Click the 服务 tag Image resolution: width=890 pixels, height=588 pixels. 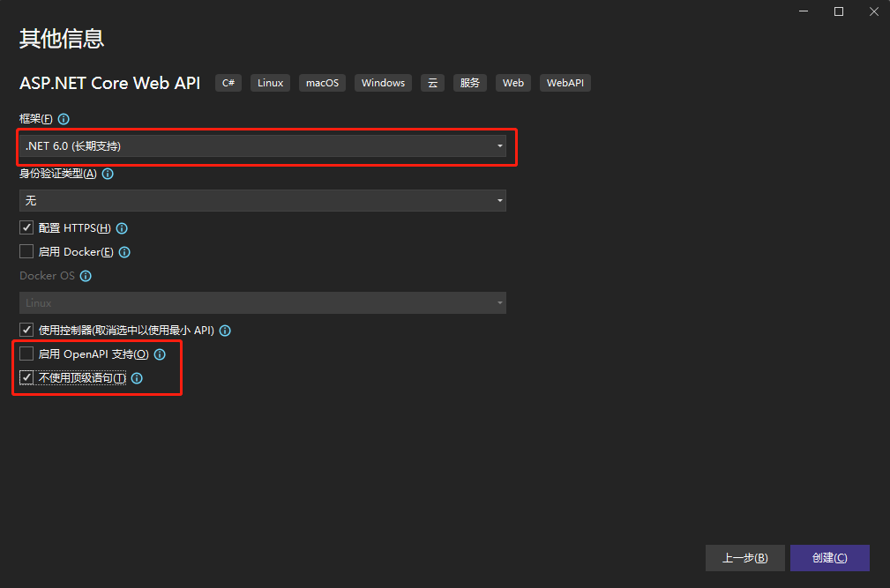(x=470, y=83)
